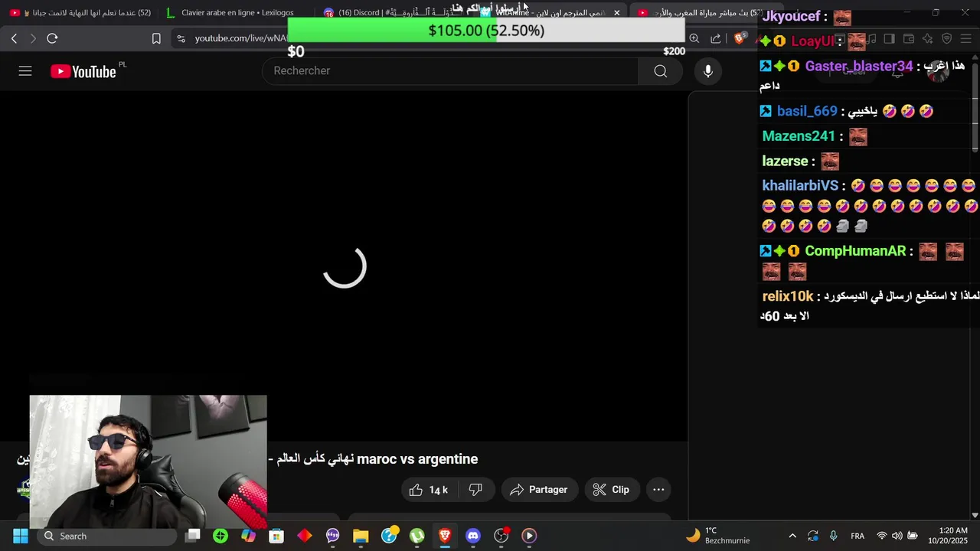Click chat username 'CompHumanAR'
This screenshot has height=551, width=980.
855,251
